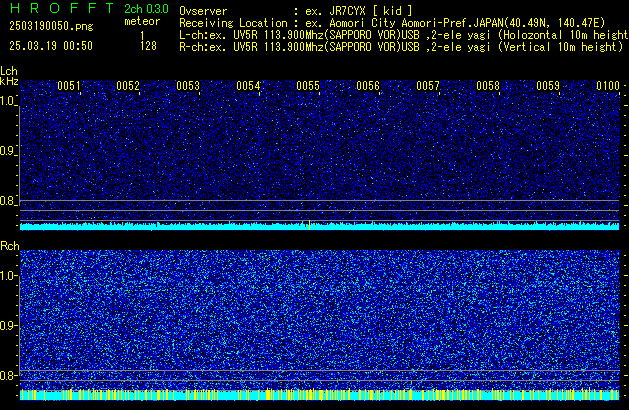Click the L-ch receiver description line
Viewport: 629px width, 410px height.
404,35
